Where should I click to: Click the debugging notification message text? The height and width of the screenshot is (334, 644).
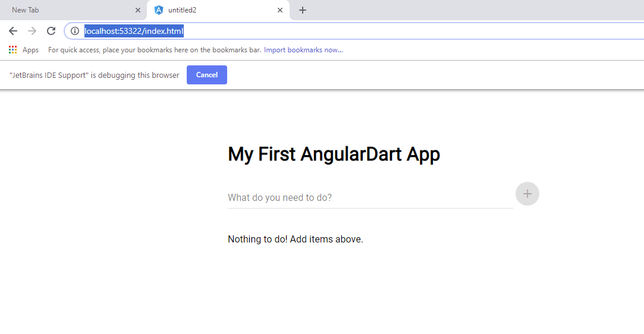[x=95, y=75]
